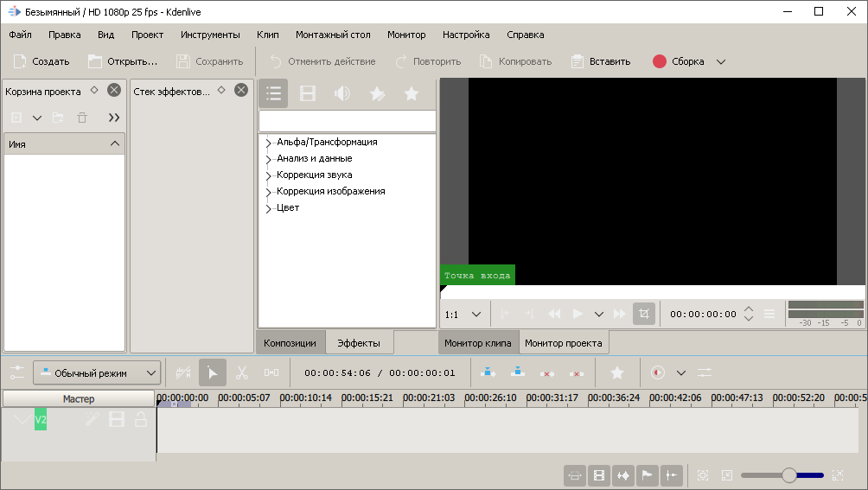Show custom effects star-with-pencil icon
The image size is (868, 490).
click(377, 93)
